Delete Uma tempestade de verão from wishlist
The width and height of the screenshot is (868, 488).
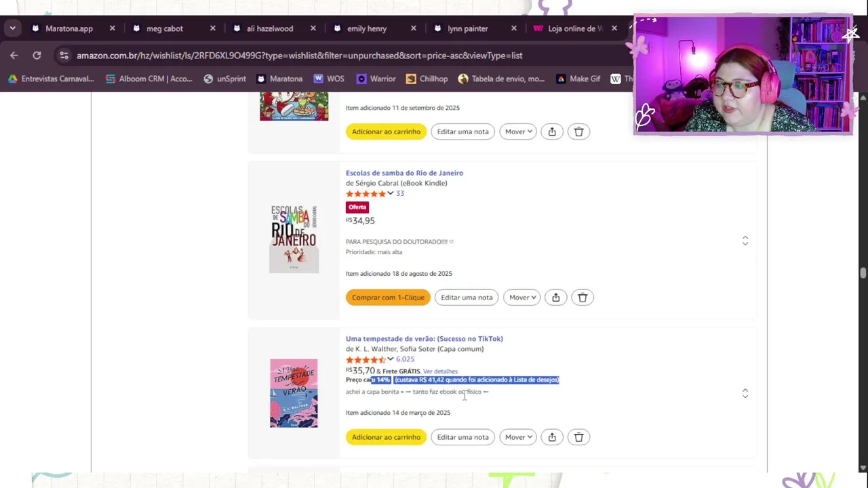(578, 437)
